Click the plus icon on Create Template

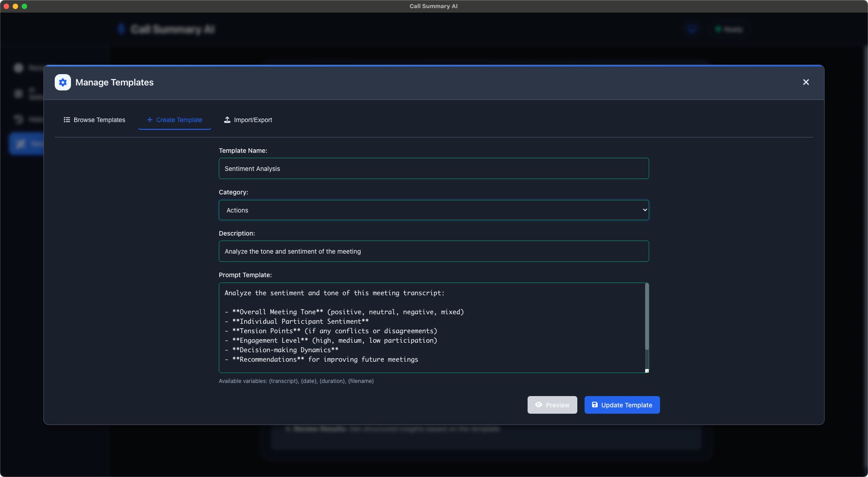150,120
